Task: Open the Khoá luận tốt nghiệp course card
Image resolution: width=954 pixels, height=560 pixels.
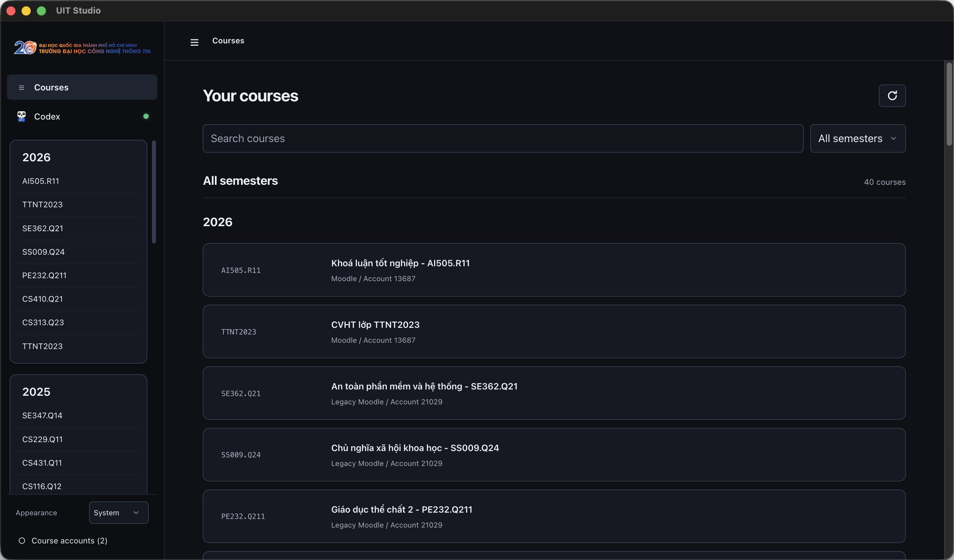Action: click(x=554, y=270)
